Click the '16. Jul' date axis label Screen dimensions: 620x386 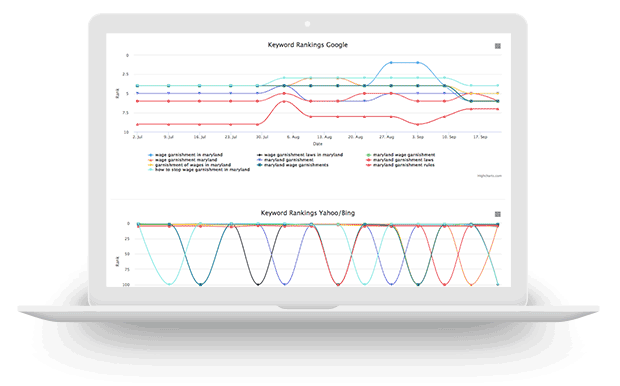[200, 137]
